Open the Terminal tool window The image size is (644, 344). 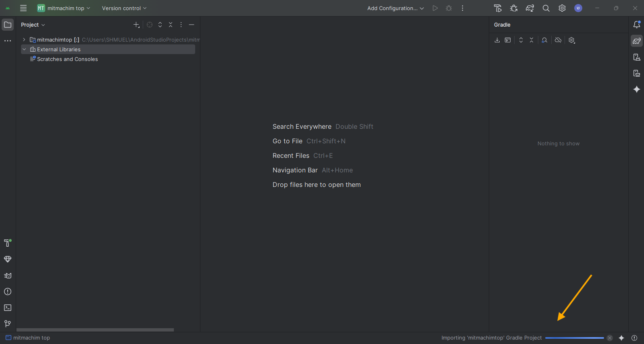(8, 308)
